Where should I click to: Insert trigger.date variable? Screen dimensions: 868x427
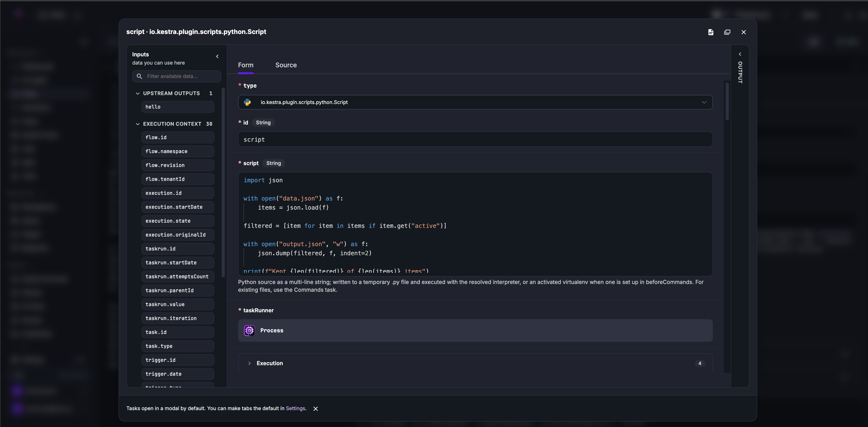coord(178,374)
